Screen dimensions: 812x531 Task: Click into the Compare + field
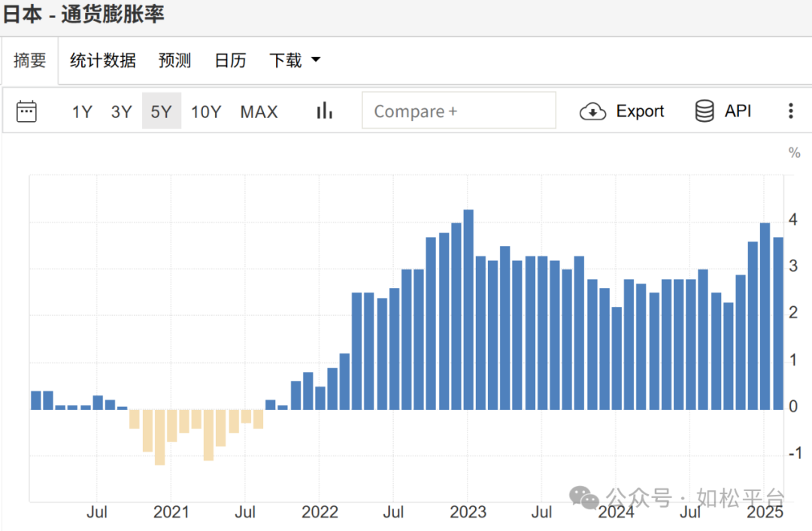tap(459, 111)
